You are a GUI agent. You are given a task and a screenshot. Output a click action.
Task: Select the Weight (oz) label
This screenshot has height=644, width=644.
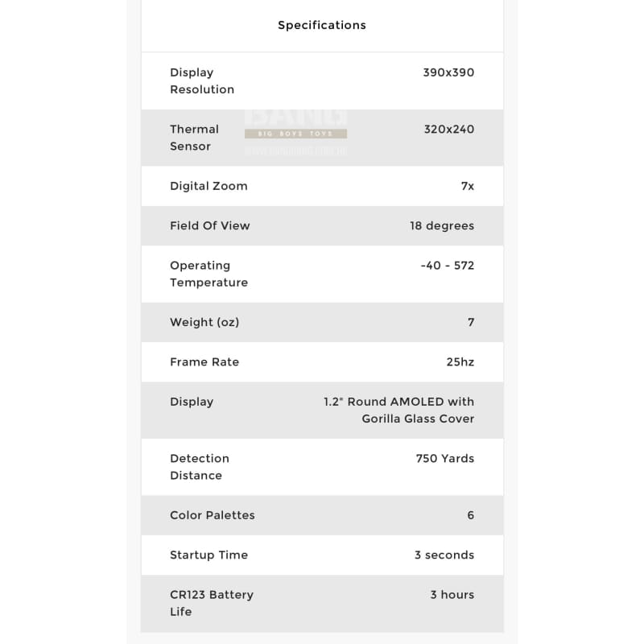pyautogui.click(x=204, y=322)
